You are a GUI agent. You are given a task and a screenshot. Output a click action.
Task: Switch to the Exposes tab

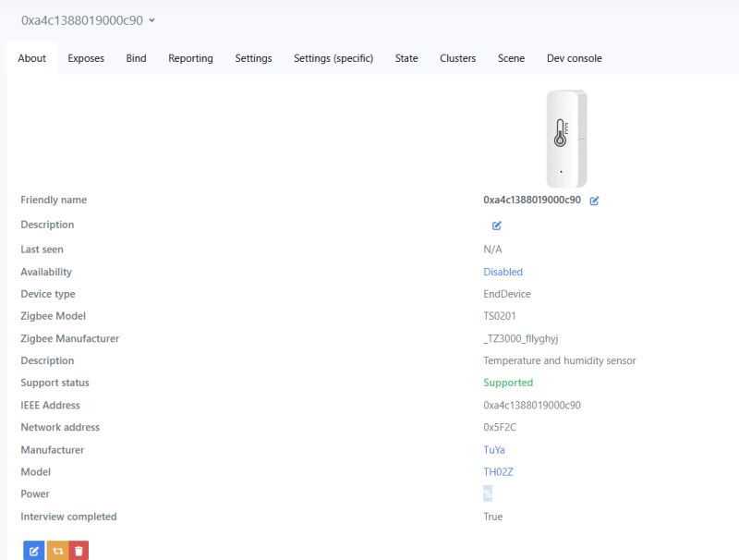click(x=86, y=58)
